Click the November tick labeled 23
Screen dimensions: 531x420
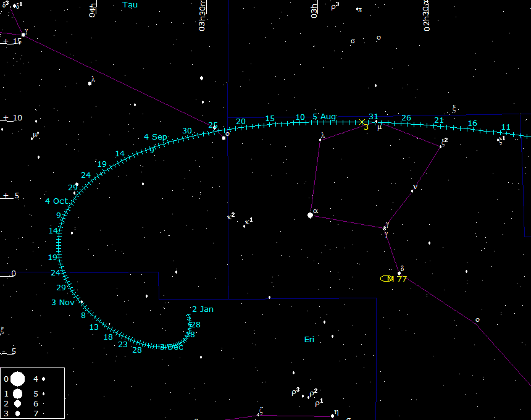pos(123,345)
